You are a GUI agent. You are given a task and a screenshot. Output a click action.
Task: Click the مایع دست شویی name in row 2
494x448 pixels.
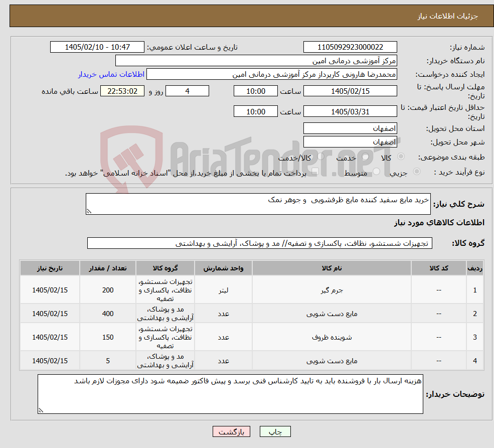pyautogui.click(x=332, y=314)
